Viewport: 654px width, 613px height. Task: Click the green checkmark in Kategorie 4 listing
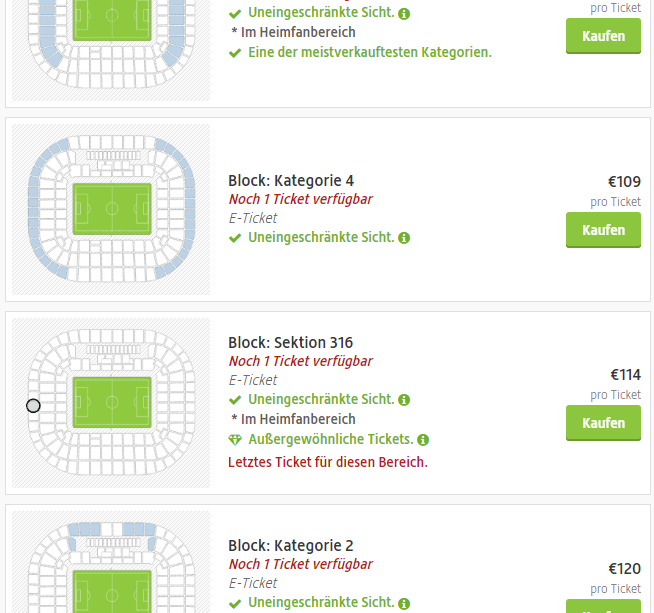[x=235, y=238]
